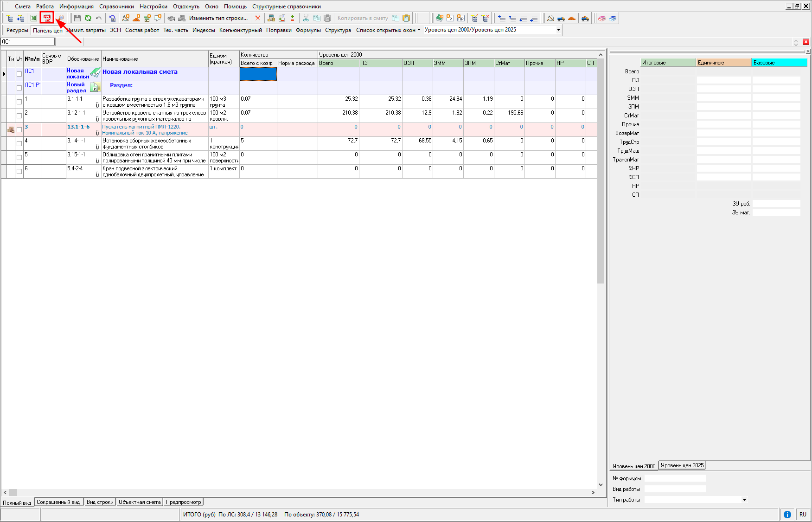812x522 pixels.
Task: Open the Тип работы dropdown
Action: [744, 500]
